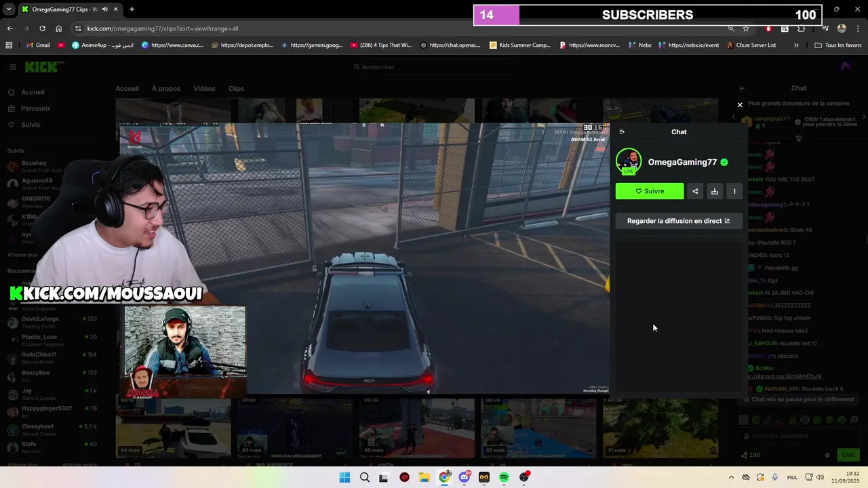Open Tous les favoris folder
Screen dimensions: 868x488
837,45
